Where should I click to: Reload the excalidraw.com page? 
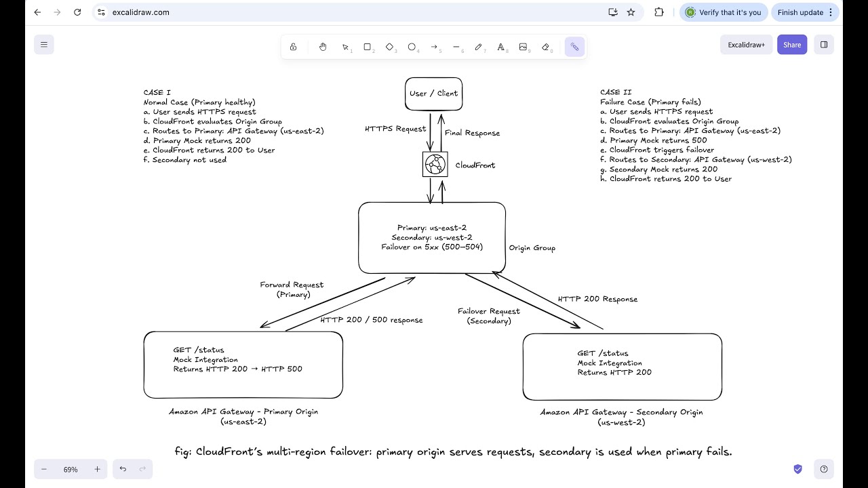coord(77,12)
